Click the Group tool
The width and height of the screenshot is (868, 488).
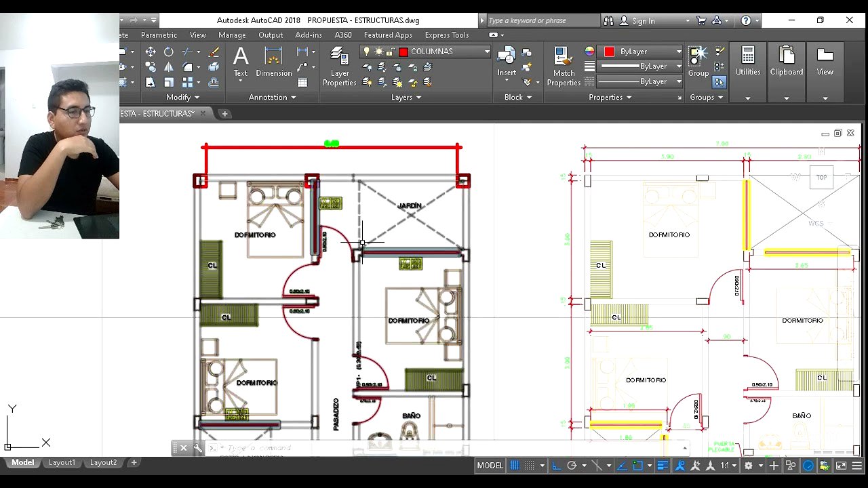click(x=698, y=62)
